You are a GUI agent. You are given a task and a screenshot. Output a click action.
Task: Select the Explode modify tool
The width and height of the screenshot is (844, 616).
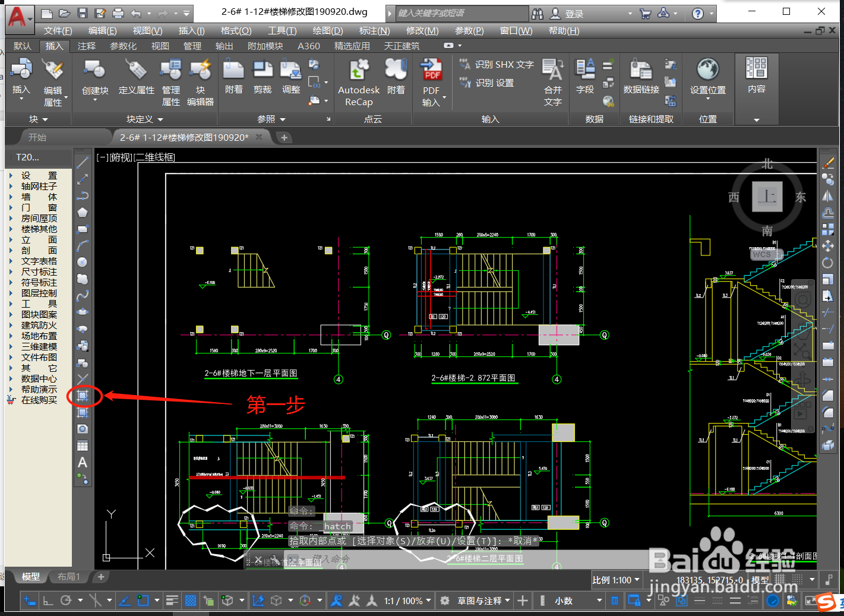tap(828, 445)
